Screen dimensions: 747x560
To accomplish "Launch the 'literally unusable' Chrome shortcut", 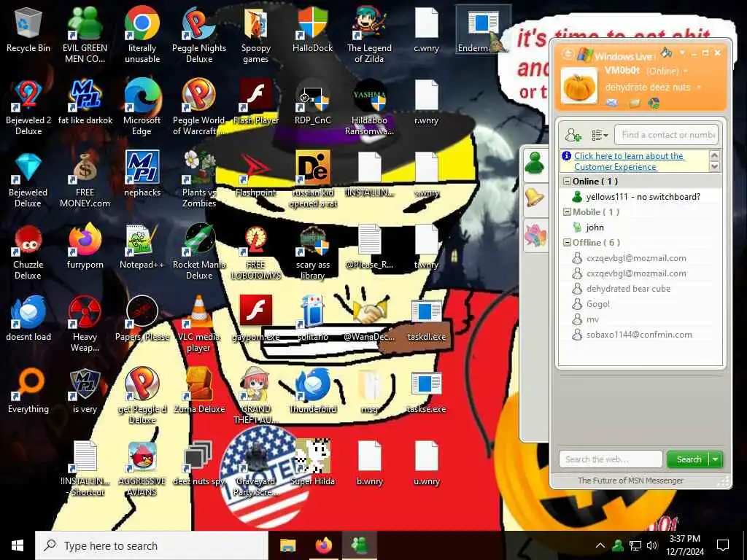I will [142, 35].
